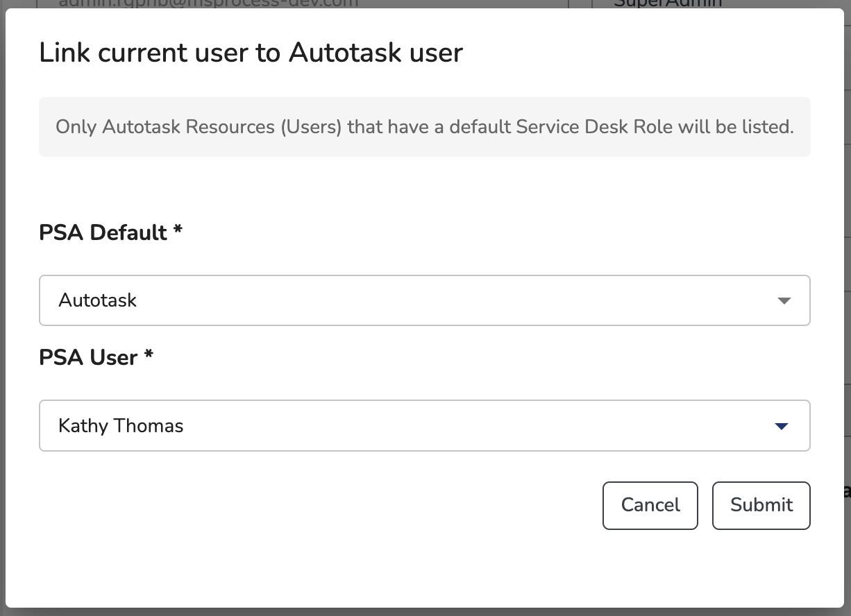Click blank area between banner and PSA Default
Viewport: 851px width, 616px height.
coord(424,187)
